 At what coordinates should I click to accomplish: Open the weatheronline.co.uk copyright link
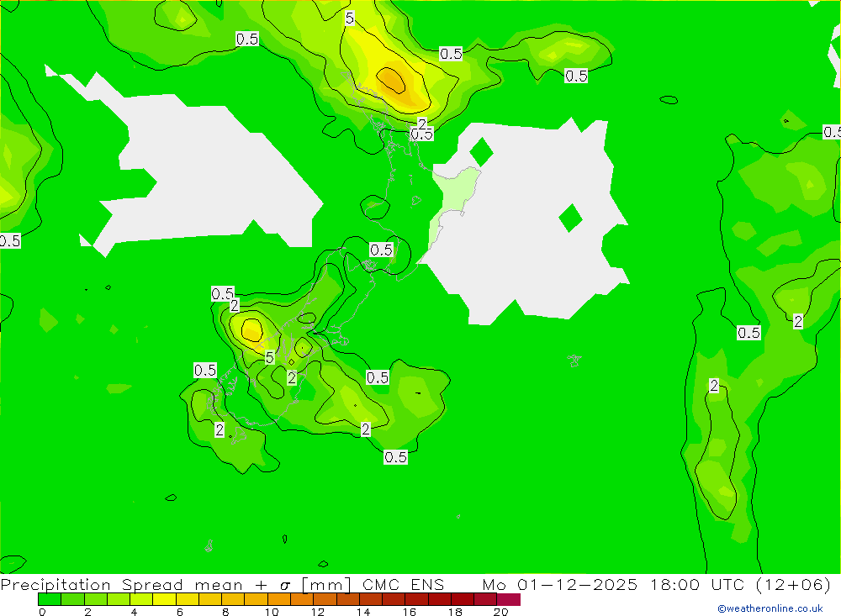[770, 608]
